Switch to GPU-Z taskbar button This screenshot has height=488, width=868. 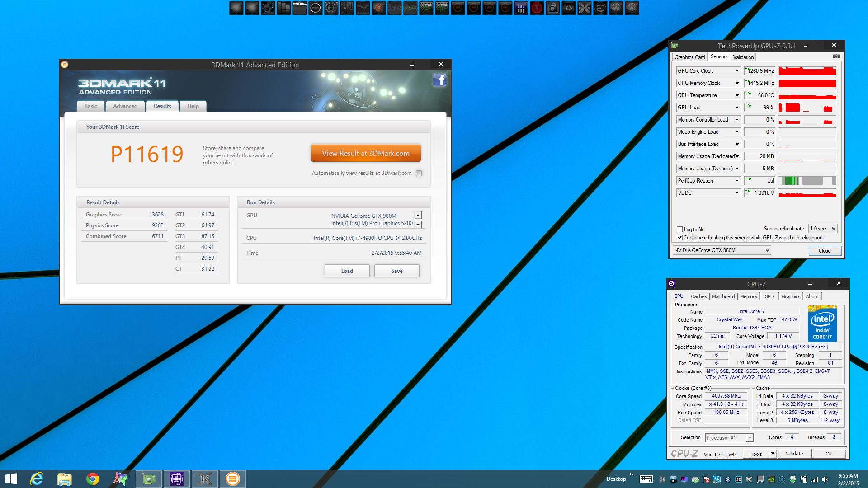pyautogui.click(x=148, y=479)
